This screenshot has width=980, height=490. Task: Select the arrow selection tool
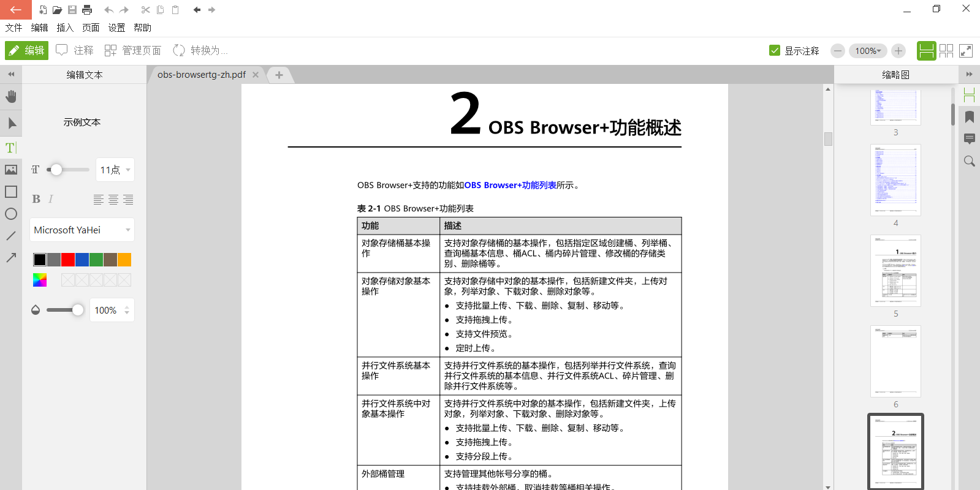click(x=11, y=123)
